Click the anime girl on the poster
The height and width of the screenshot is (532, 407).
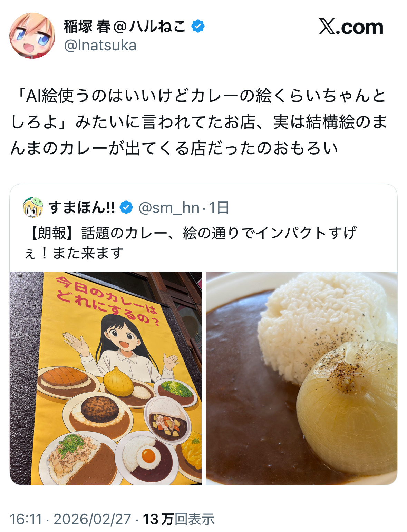[121, 348]
